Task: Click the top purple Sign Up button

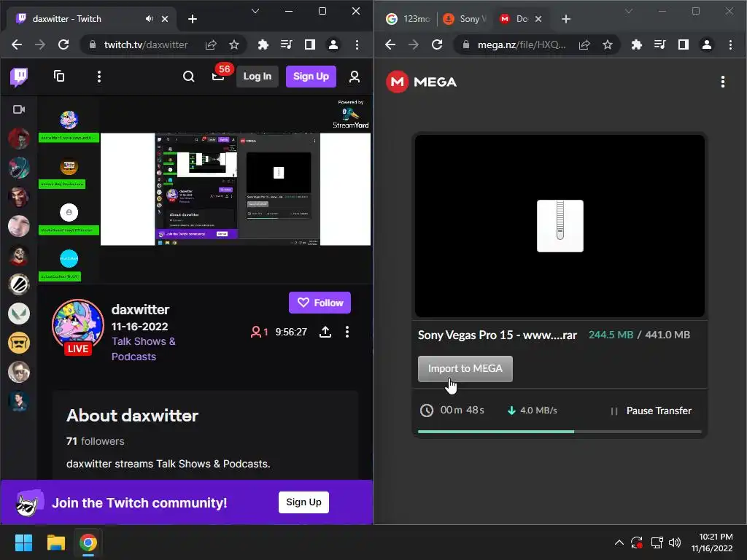Action: [x=311, y=76]
